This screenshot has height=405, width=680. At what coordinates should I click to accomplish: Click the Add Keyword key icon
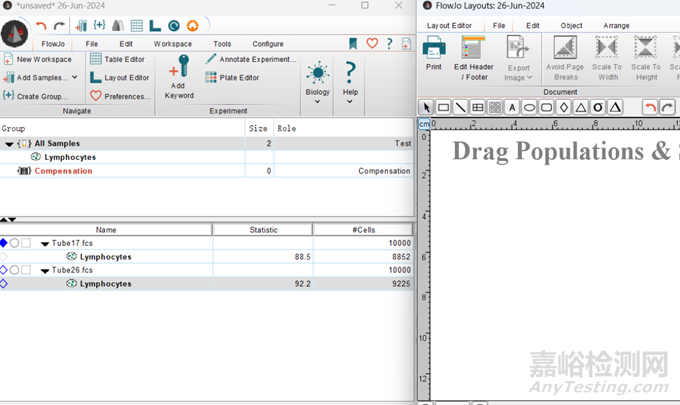180,68
